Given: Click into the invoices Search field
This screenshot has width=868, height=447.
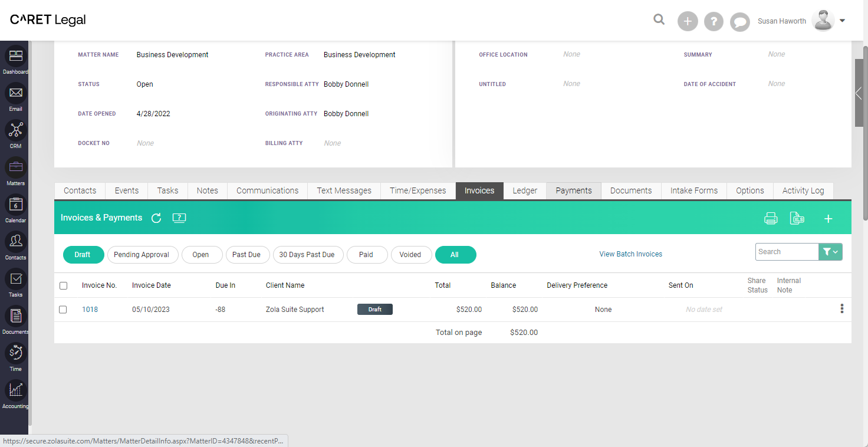Looking at the screenshot, I should (x=787, y=252).
